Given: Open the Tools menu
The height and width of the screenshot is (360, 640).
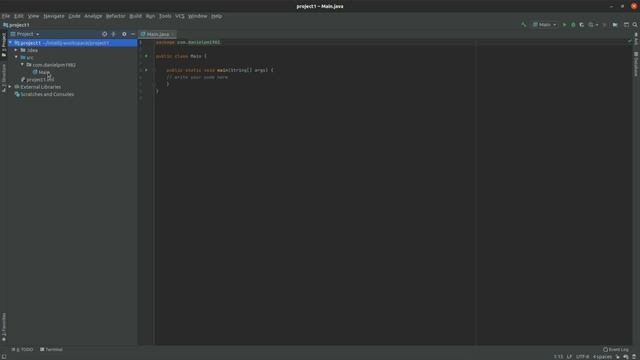Looking at the screenshot, I should 165,16.
